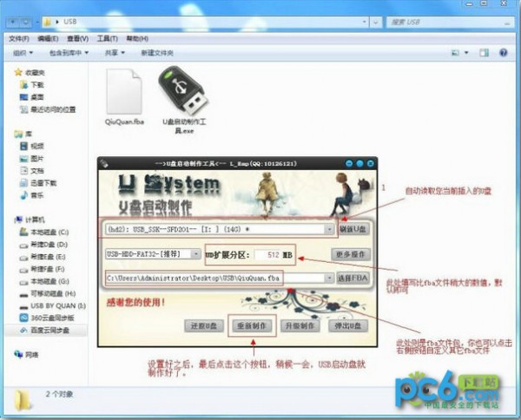Click 新建文件夹 toolbar button
The width and height of the screenshot is (521, 420).
(x=157, y=53)
